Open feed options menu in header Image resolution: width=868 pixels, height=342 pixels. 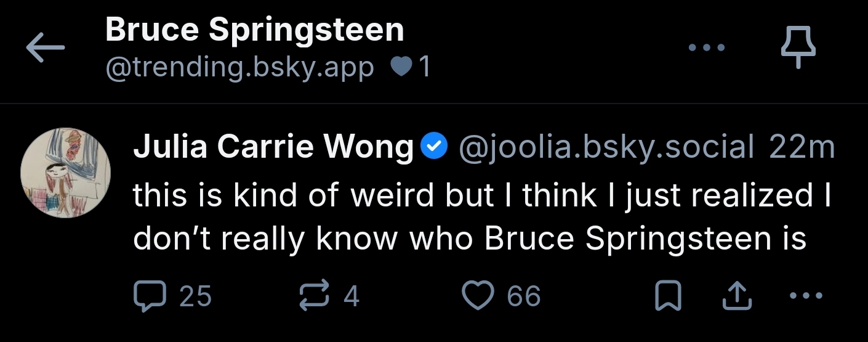706,47
